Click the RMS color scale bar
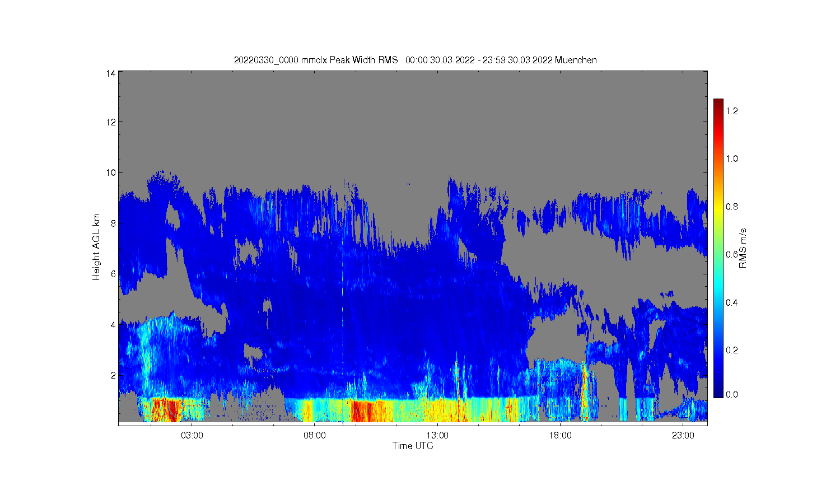840x504 pixels. point(718,249)
